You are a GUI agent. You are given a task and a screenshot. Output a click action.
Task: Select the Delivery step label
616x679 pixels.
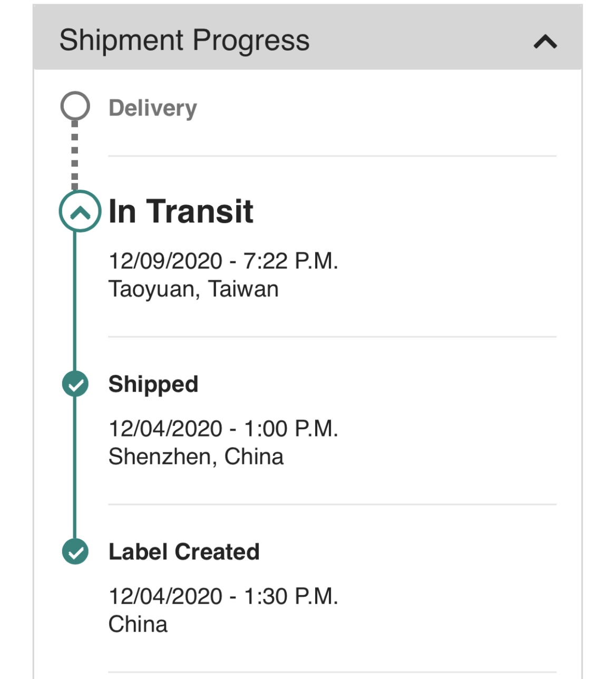[x=152, y=108]
